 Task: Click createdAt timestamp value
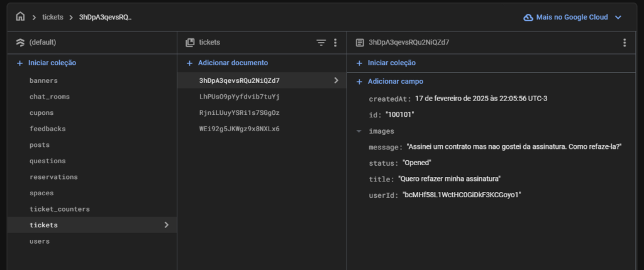pos(481,99)
